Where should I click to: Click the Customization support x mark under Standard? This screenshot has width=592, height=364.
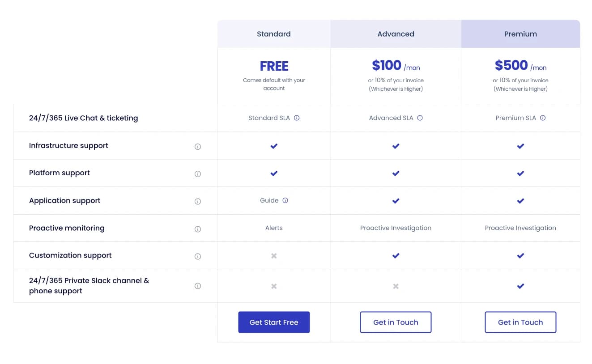coord(274,256)
